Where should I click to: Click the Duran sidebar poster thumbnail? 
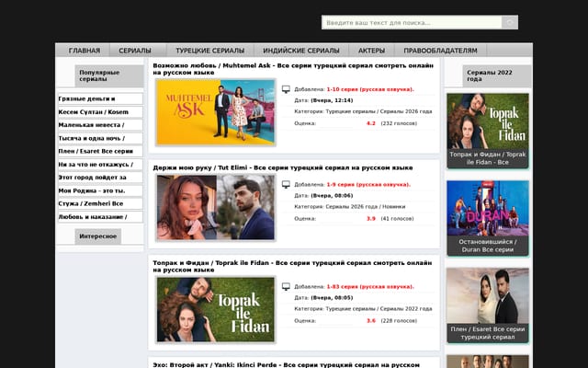488,209
